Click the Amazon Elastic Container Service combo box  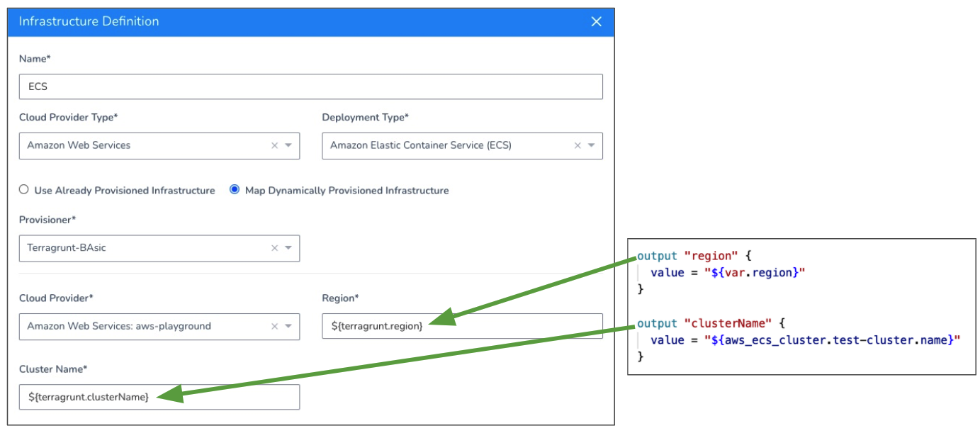pyautogui.click(x=462, y=145)
